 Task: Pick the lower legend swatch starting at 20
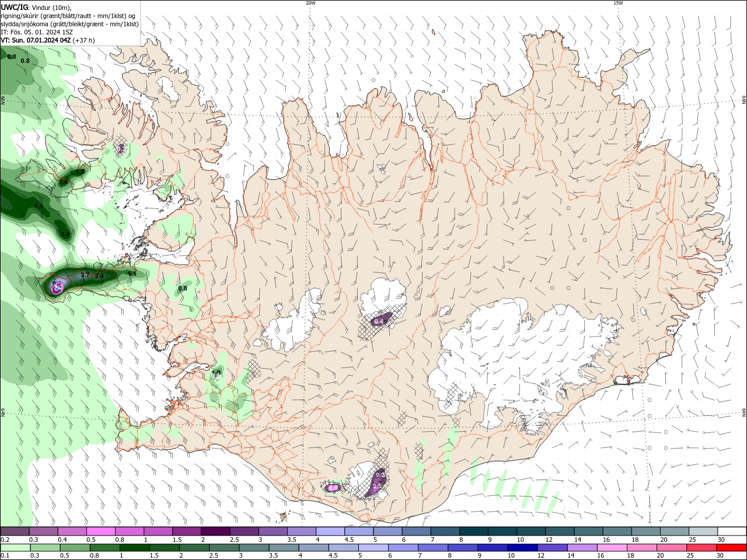(x=672, y=548)
